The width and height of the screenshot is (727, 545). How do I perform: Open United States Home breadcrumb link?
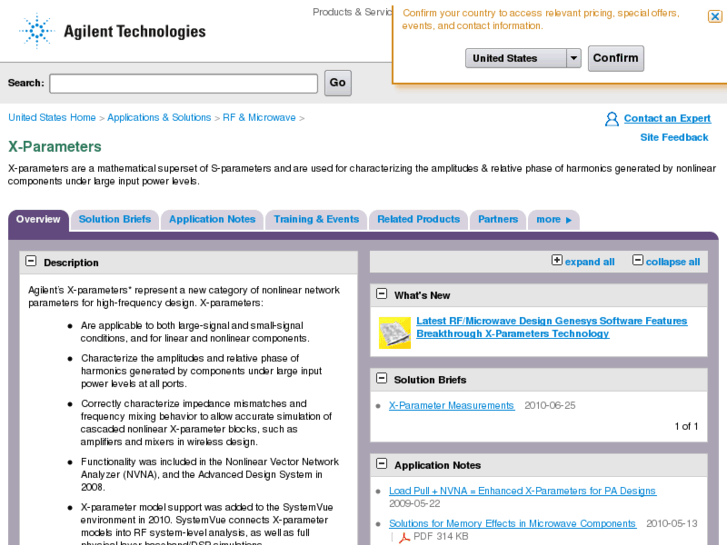point(52,117)
